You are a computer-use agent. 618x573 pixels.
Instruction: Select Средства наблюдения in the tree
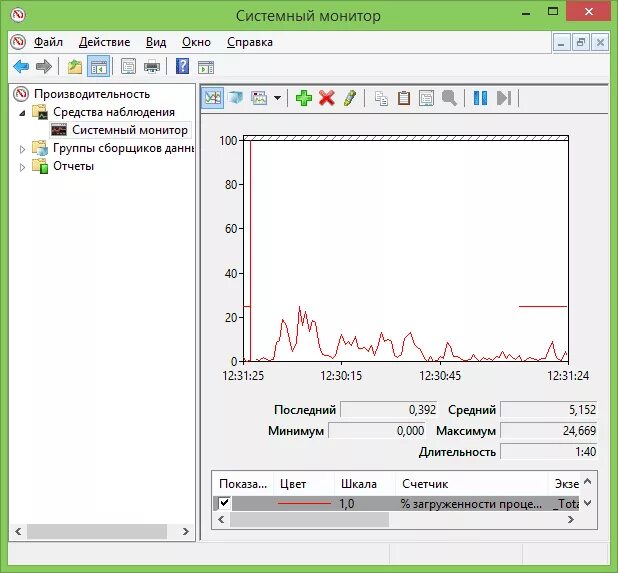[114, 112]
